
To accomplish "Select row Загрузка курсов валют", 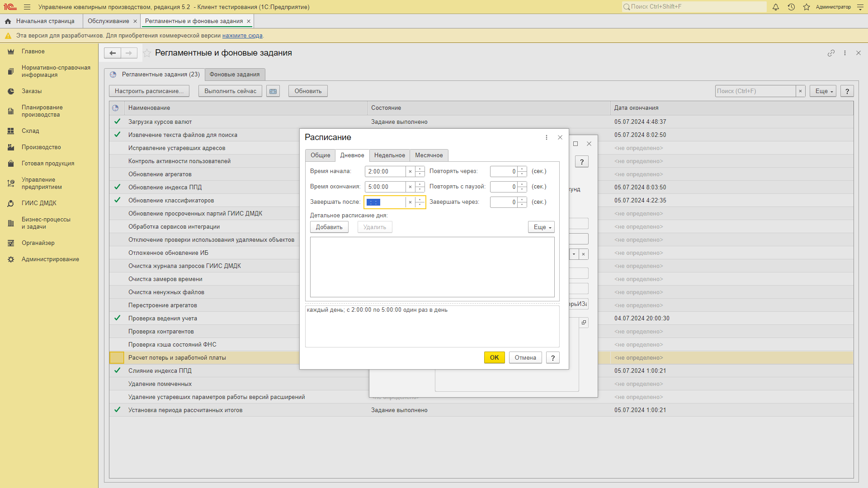I will click(x=481, y=122).
